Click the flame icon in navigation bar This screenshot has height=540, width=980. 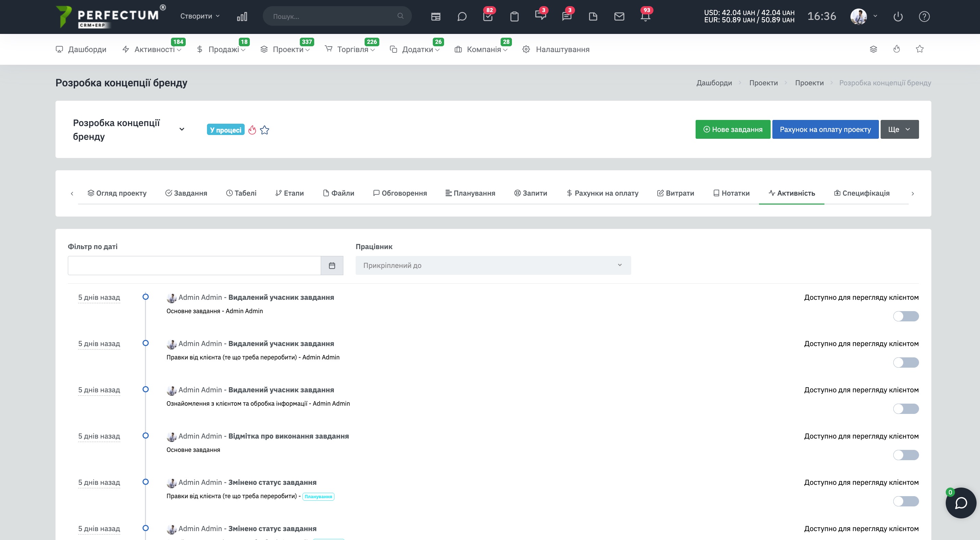(x=897, y=49)
